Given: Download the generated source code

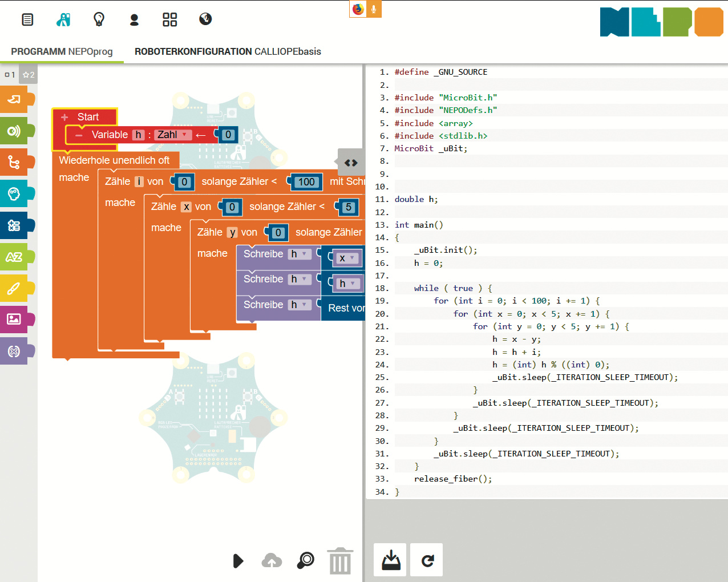Looking at the screenshot, I should (391, 560).
